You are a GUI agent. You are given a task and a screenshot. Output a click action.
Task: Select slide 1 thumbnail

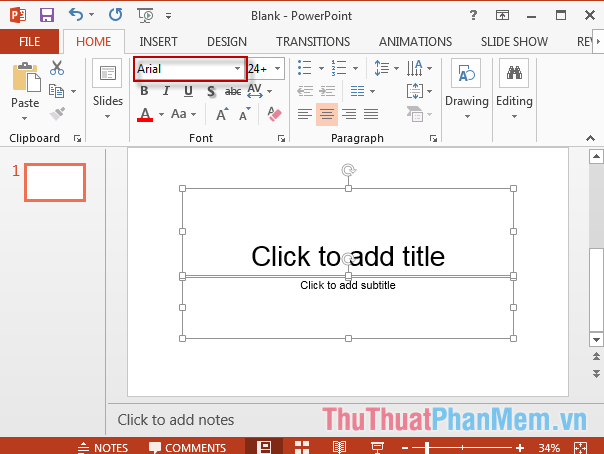(55, 183)
